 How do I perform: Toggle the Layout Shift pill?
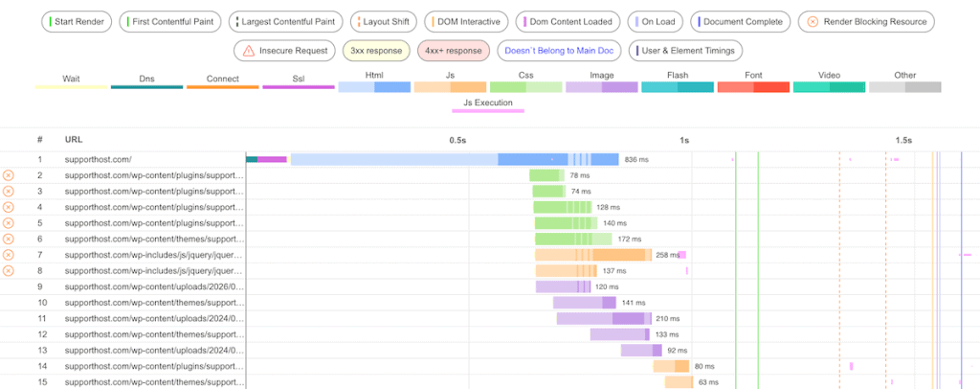(x=384, y=22)
